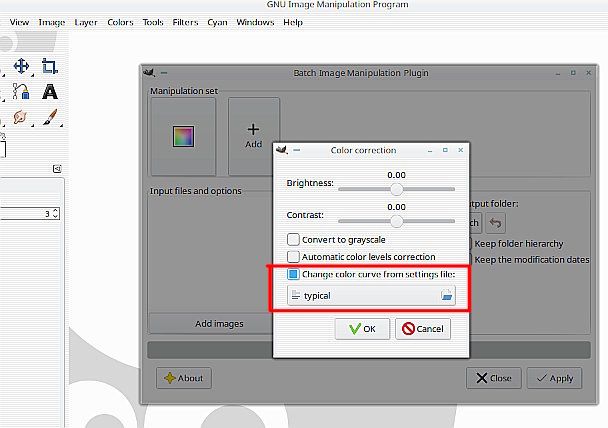Click the Keep the modification dates label
The width and height of the screenshot is (608, 428).
[532, 259]
